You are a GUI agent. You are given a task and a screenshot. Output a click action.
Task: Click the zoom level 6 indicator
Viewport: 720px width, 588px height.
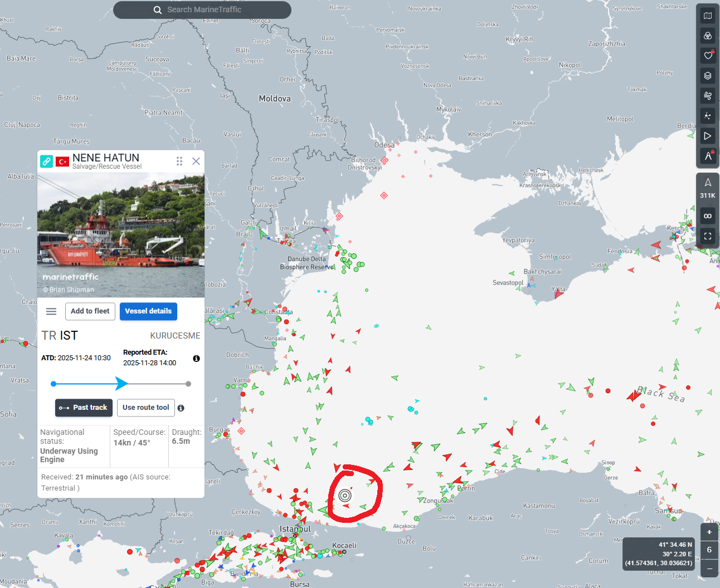click(x=709, y=550)
